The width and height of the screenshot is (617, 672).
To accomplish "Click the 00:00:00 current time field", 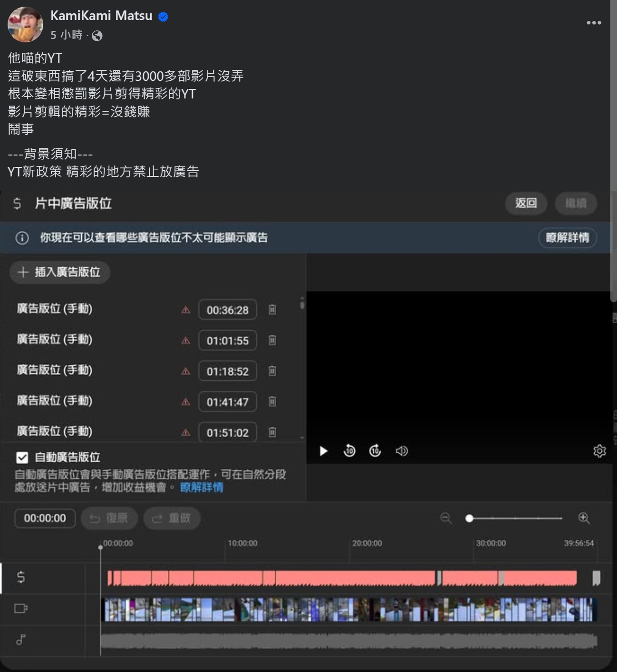I will pos(45,518).
